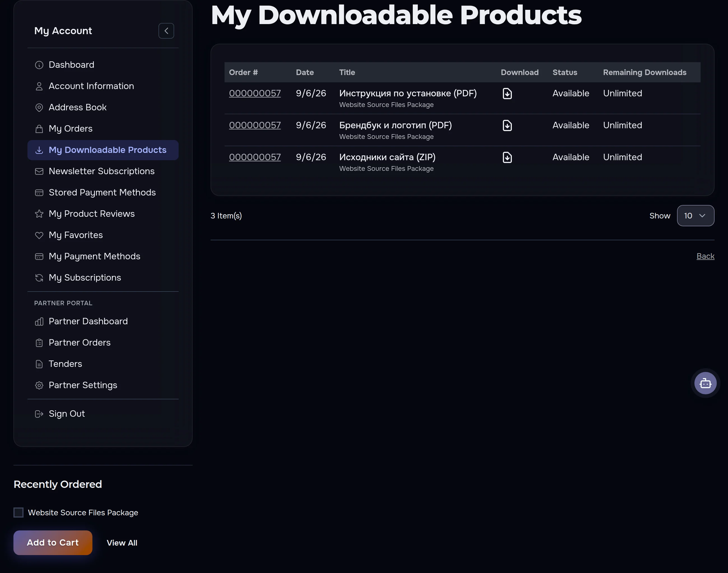The height and width of the screenshot is (573, 728).
Task: Click the Add to Cart button
Action: pos(53,542)
